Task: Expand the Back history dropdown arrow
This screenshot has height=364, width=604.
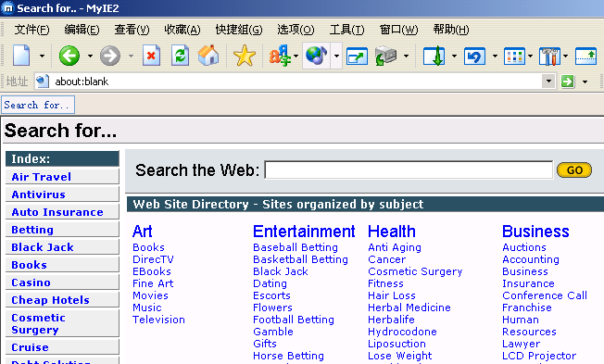Action: click(x=90, y=56)
